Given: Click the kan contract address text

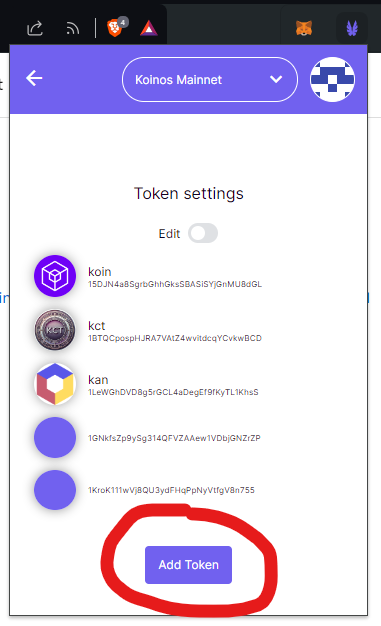Looking at the screenshot, I should pos(173,392).
